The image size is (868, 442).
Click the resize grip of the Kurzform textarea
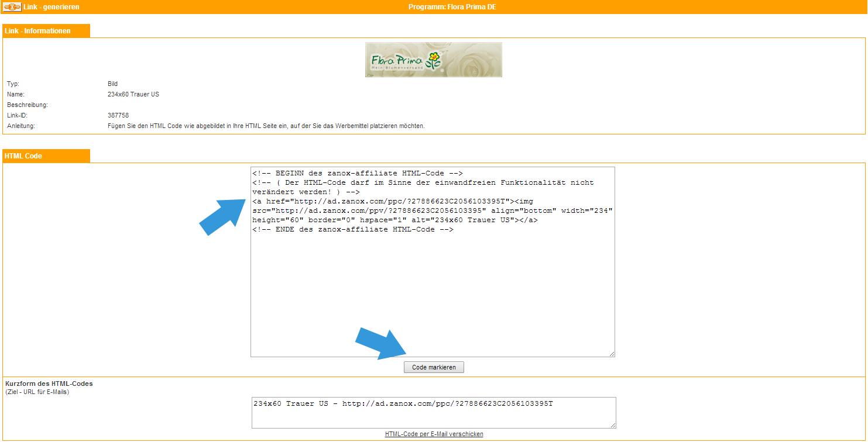(612, 425)
